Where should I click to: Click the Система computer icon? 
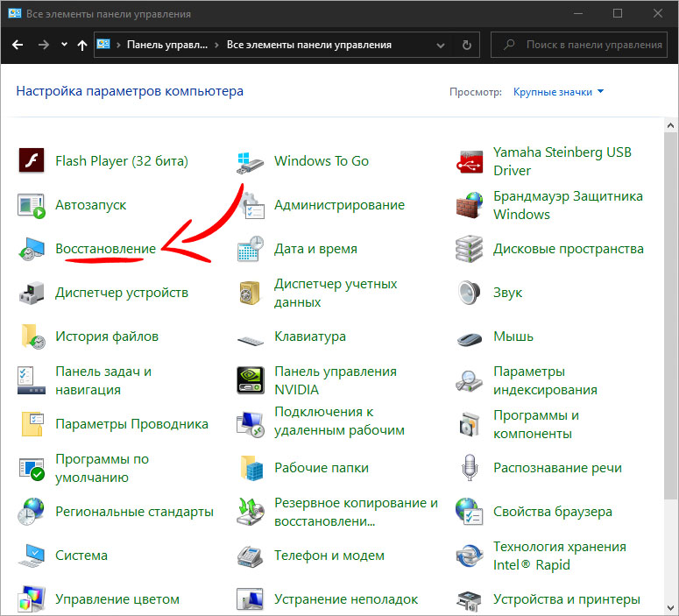(x=32, y=556)
